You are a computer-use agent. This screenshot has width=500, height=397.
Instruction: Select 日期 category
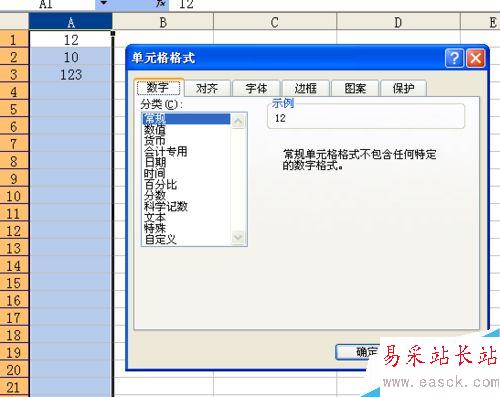pyautogui.click(x=186, y=163)
